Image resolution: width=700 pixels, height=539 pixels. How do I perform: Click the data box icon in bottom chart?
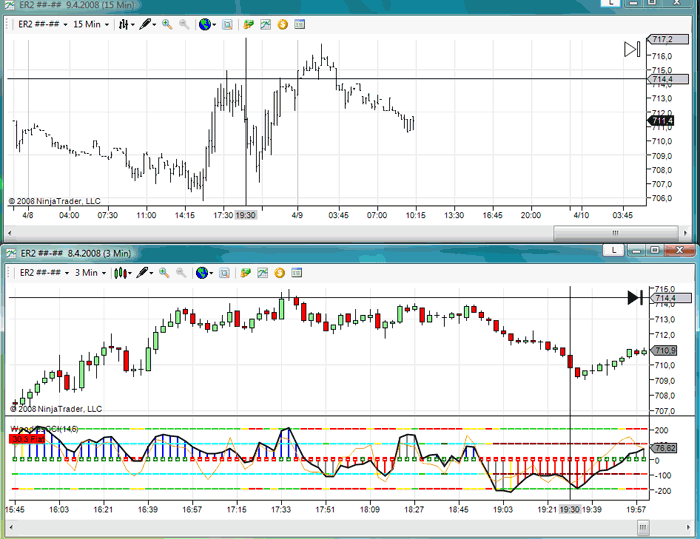point(225,272)
